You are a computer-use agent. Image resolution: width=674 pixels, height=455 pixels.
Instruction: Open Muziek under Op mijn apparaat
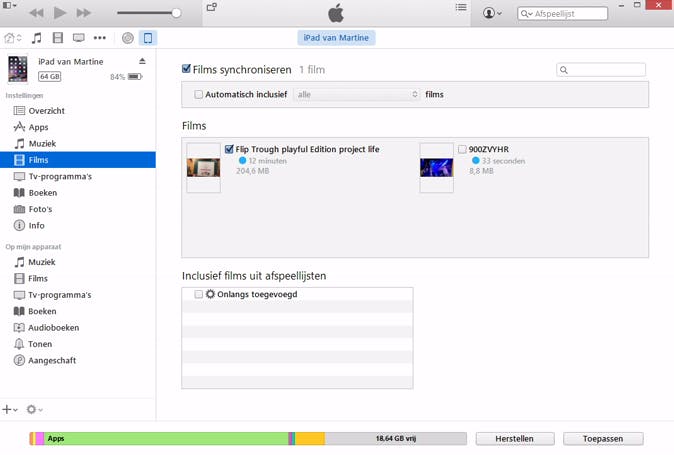(x=78, y=262)
